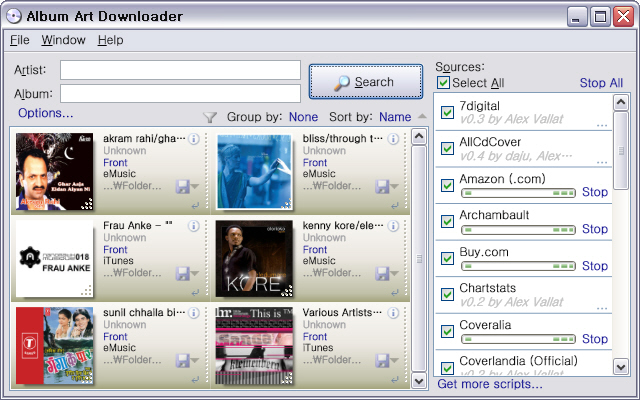
Task: Show info for Various Artists result
Action: [393, 313]
